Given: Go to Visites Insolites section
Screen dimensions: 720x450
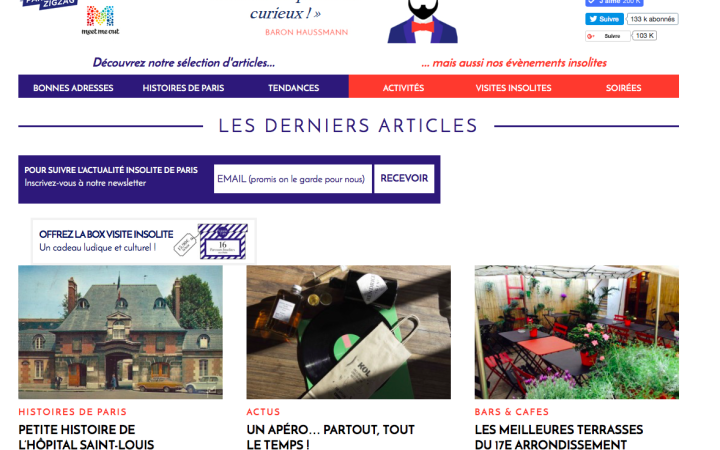Looking at the screenshot, I should tap(513, 88).
